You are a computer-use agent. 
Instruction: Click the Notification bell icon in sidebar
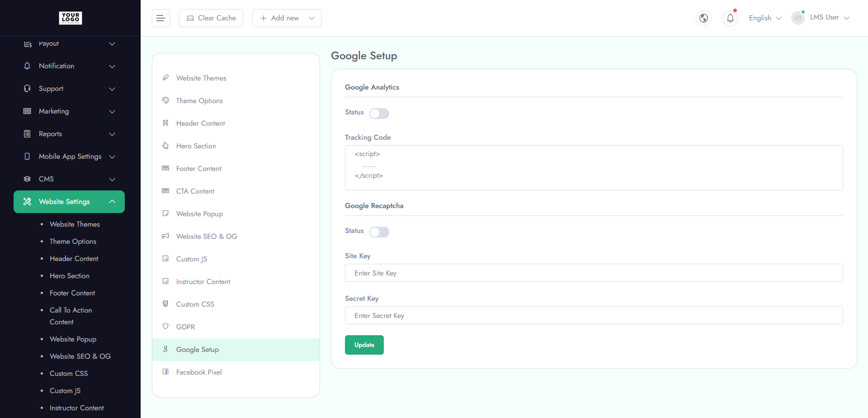(x=27, y=66)
